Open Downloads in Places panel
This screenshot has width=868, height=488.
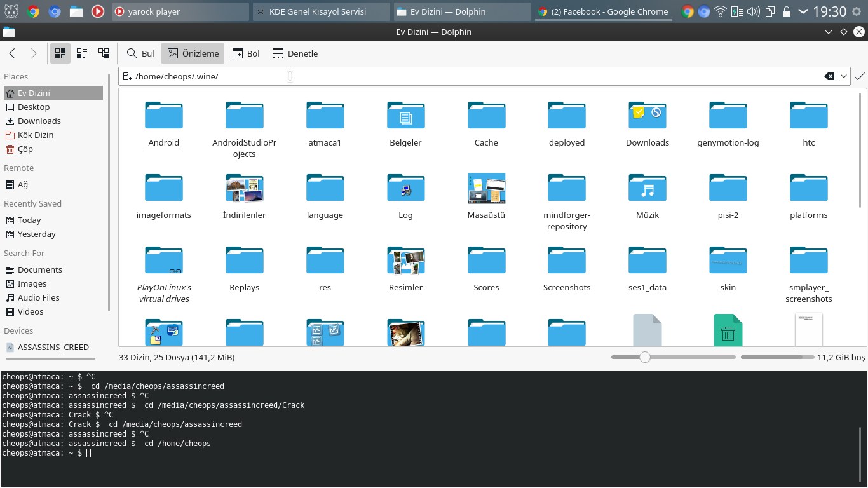click(x=39, y=121)
